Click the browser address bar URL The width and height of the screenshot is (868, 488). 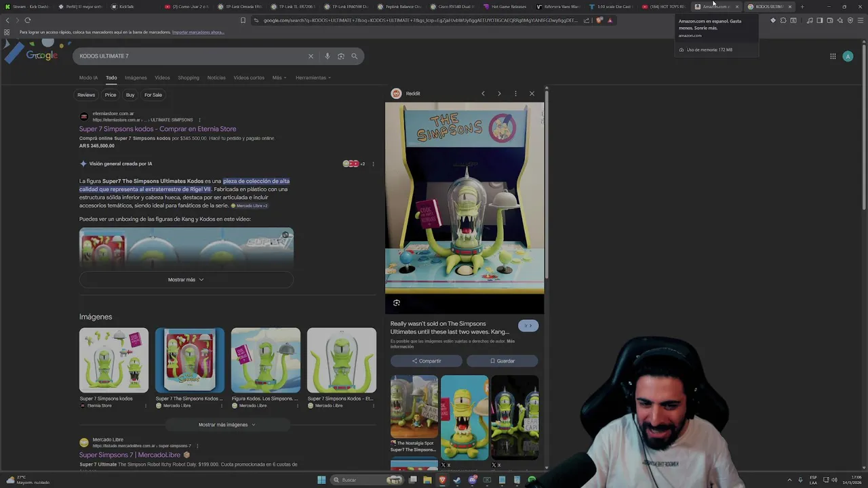click(x=420, y=20)
